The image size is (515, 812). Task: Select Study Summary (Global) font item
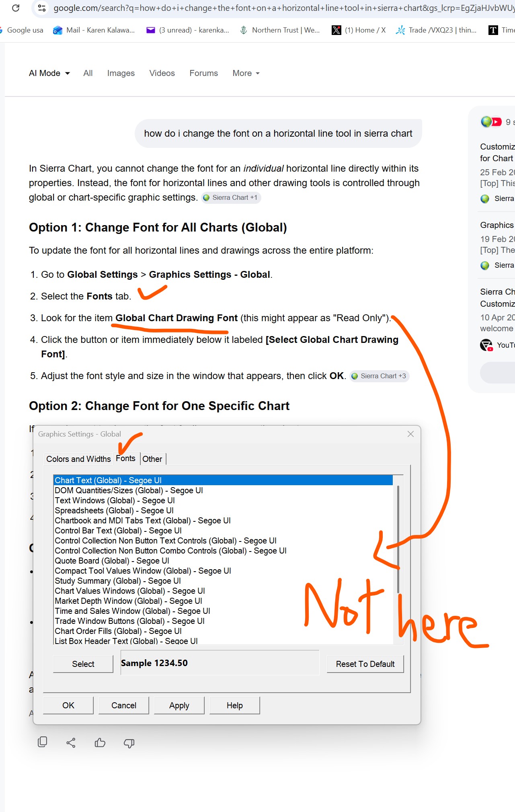[x=223, y=581]
